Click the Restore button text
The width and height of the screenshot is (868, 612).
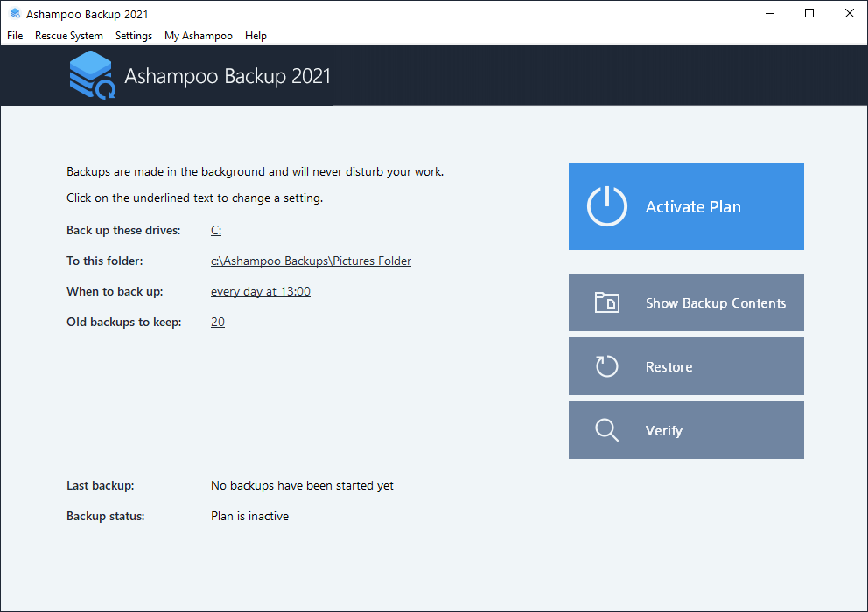click(x=668, y=367)
